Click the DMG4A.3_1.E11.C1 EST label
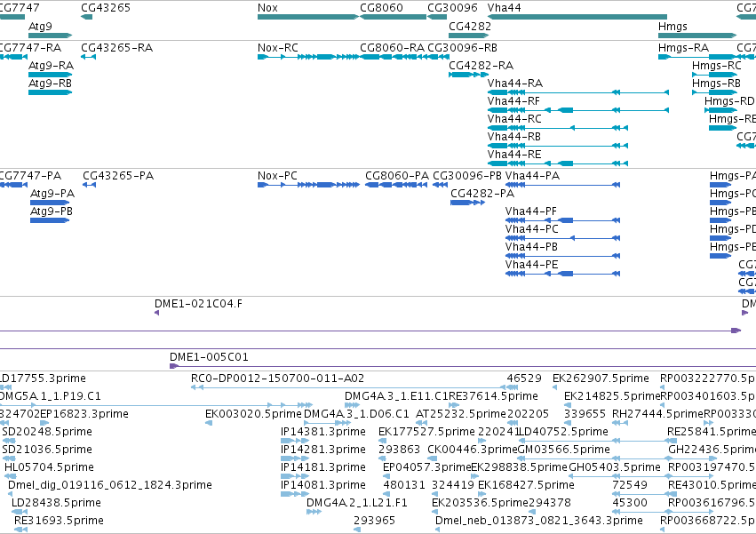Viewport: 756px width, 534px height. [x=396, y=396]
